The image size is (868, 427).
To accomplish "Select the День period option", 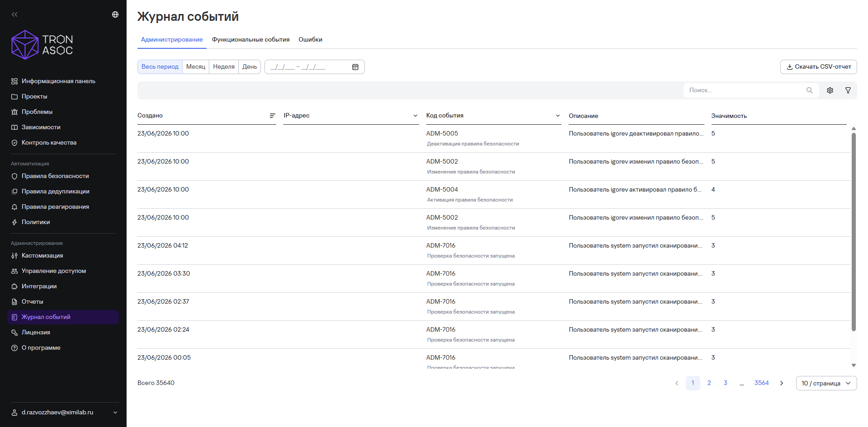I will pyautogui.click(x=250, y=67).
